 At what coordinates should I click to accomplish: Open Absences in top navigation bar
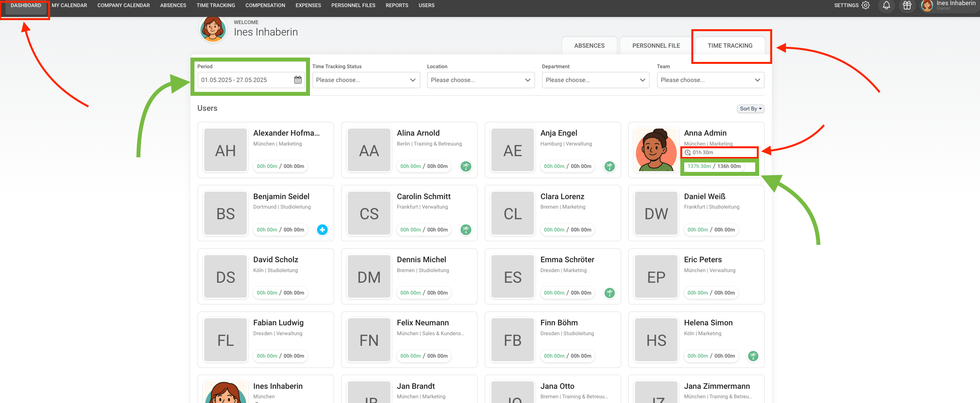click(x=173, y=6)
